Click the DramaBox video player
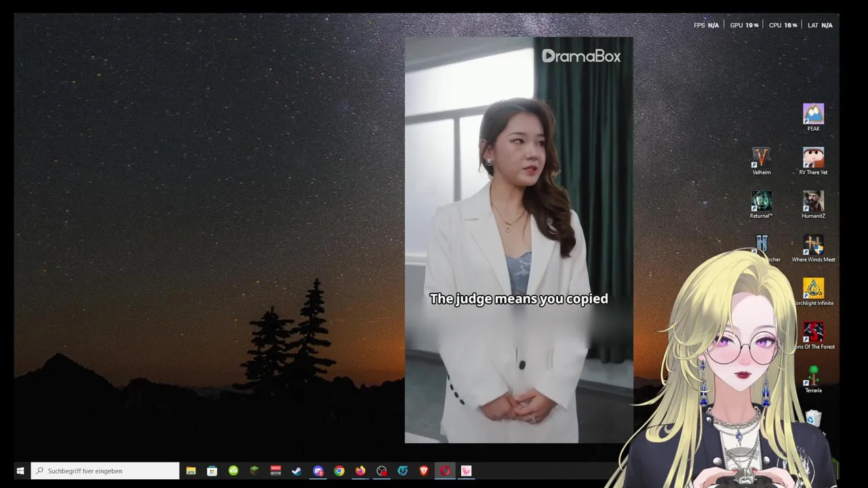The width and height of the screenshot is (868, 488). (519, 240)
